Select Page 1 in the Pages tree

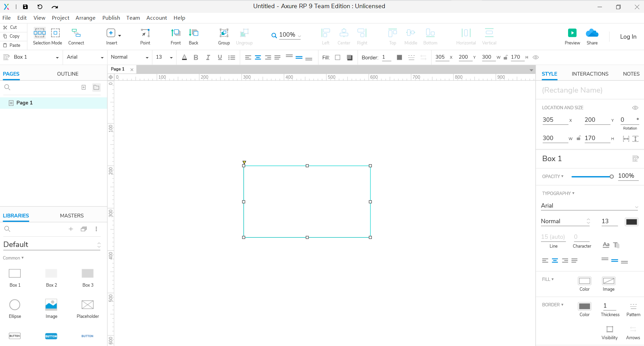54,103
